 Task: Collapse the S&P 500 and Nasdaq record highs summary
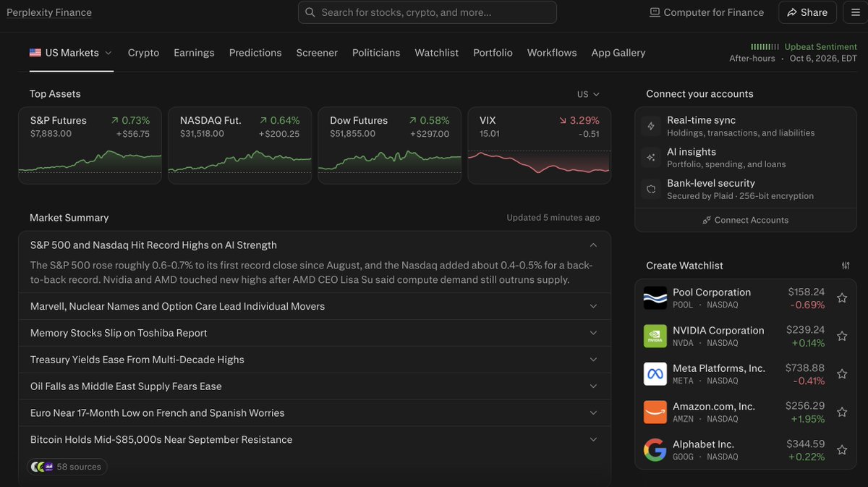coord(315,245)
